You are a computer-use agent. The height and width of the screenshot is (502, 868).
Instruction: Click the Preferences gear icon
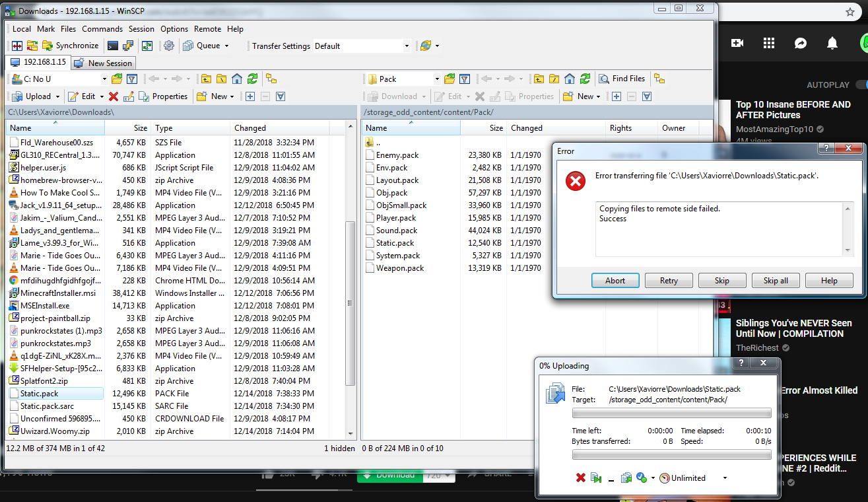coord(169,46)
